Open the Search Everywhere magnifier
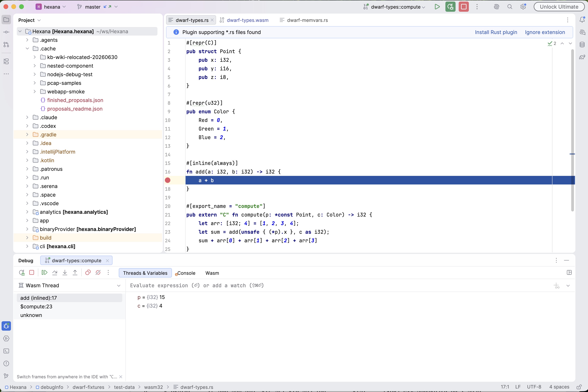Screen dimensions: 588x392 tap(510, 7)
